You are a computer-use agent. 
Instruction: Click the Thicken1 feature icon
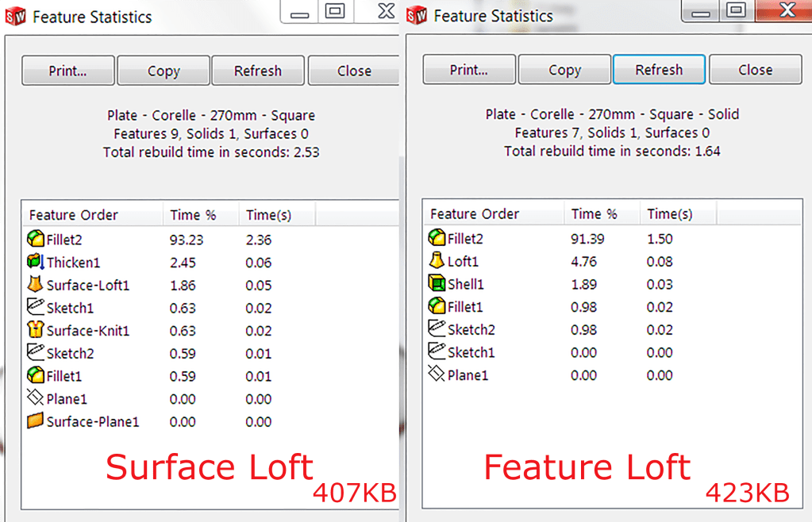pos(35,263)
